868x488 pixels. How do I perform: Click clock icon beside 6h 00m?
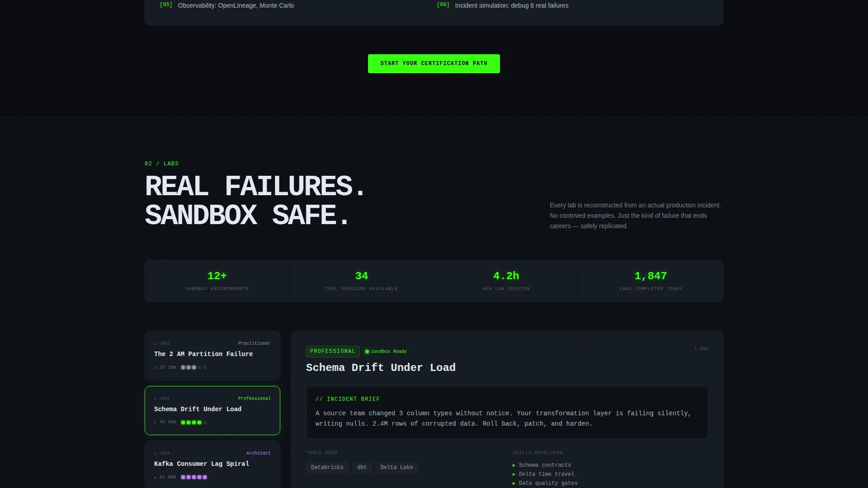click(155, 477)
